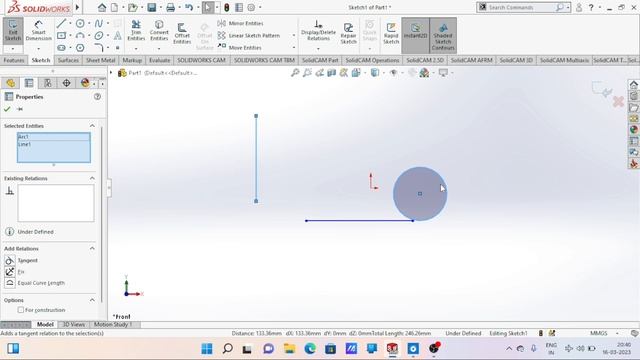Open the Motion Study 1 tab
This screenshot has width=640, height=360.
click(113, 324)
